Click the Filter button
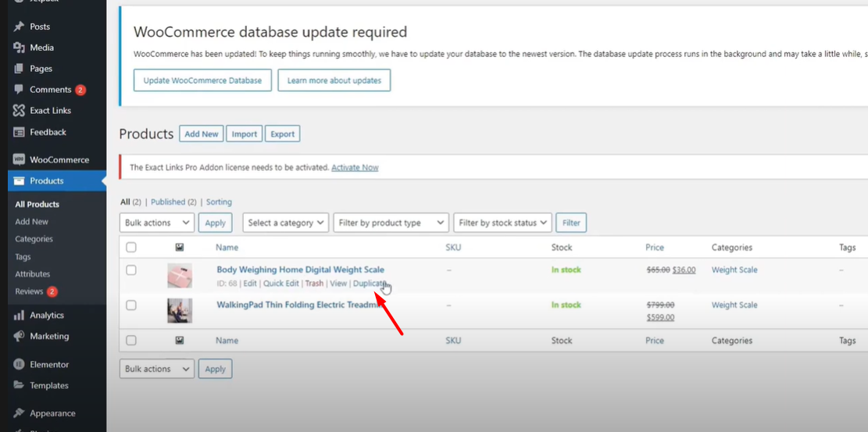The height and width of the screenshot is (432, 868). point(571,223)
